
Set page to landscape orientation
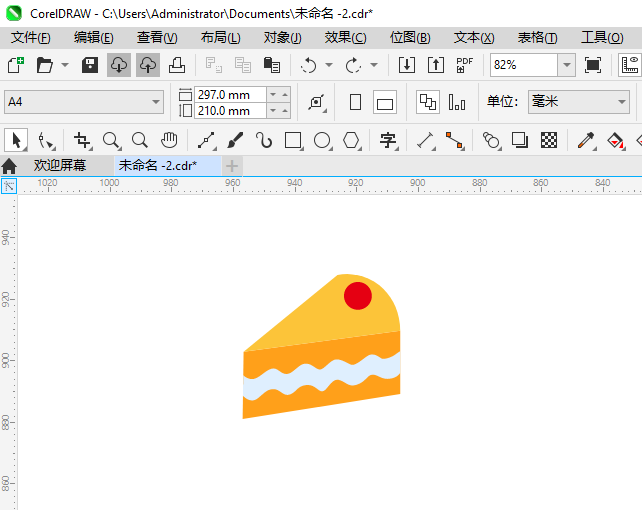pyautogui.click(x=384, y=102)
